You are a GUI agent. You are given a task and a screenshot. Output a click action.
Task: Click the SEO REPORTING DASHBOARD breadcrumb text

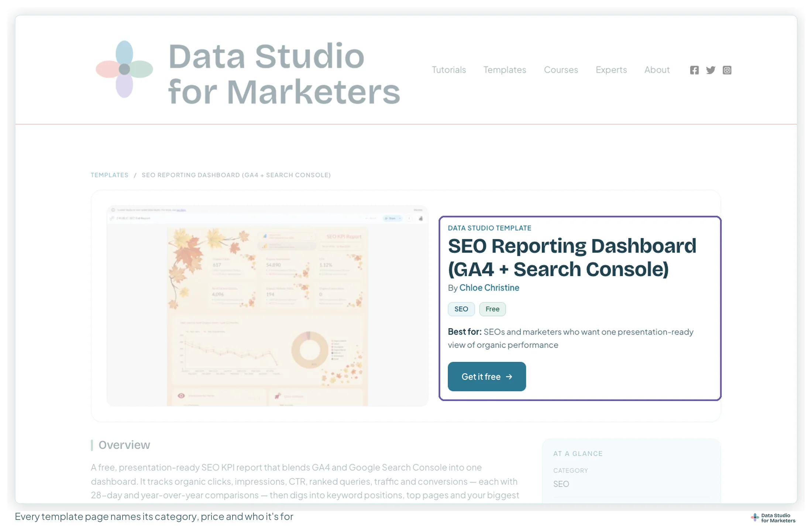236,175
